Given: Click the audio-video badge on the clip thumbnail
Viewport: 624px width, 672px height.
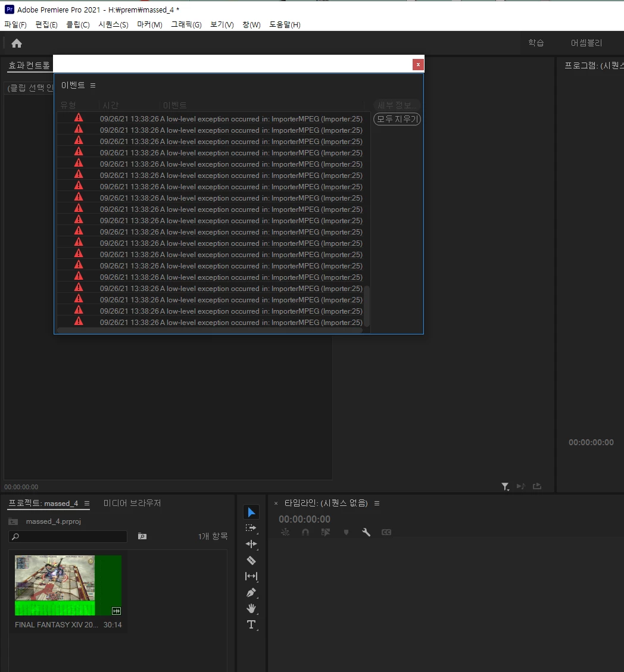Looking at the screenshot, I should click(116, 611).
